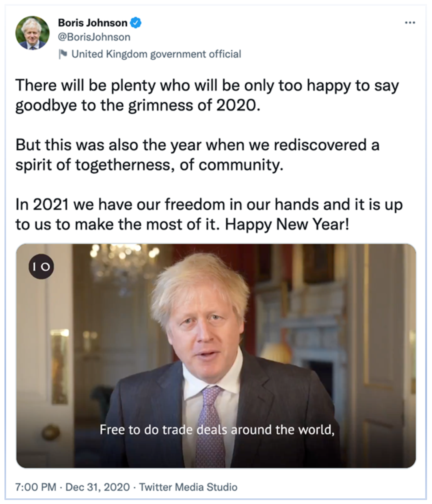The width and height of the screenshot is (432, 504).
Task: Click the word 'freedom' in the tweet
Action: 195,204
